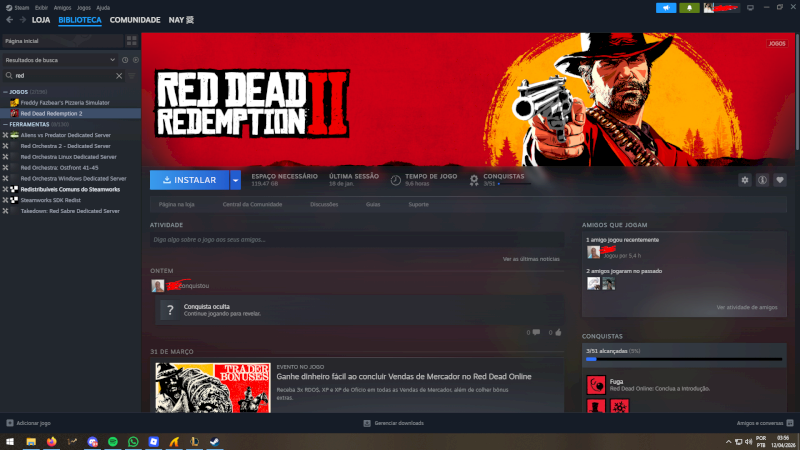Select the BIBLIOTECA tab

80,20
